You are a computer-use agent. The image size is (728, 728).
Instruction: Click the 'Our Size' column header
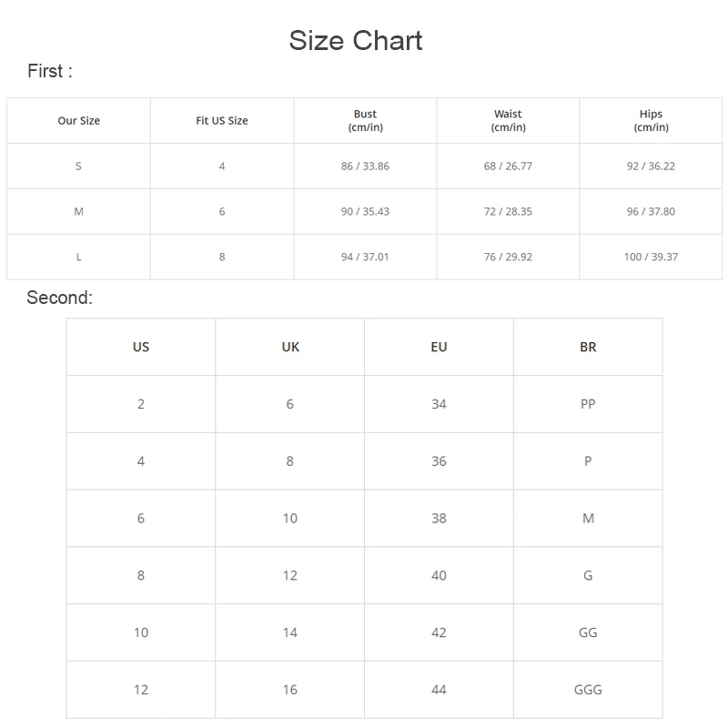pos(79,121)
